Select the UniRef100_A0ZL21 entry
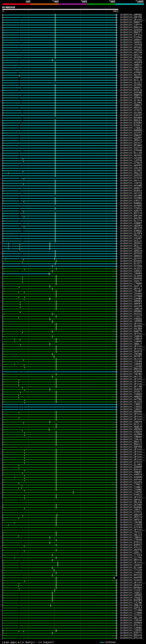The width and height of the screenshot is (146, 644). point(131,241)
